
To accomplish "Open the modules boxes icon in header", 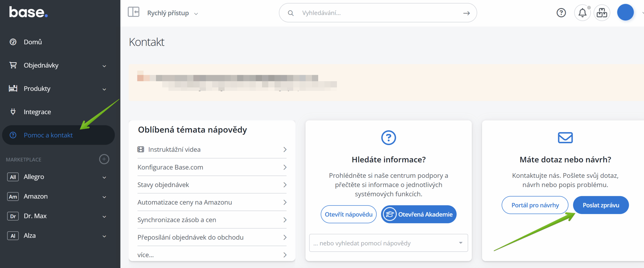I will (602, 13).
